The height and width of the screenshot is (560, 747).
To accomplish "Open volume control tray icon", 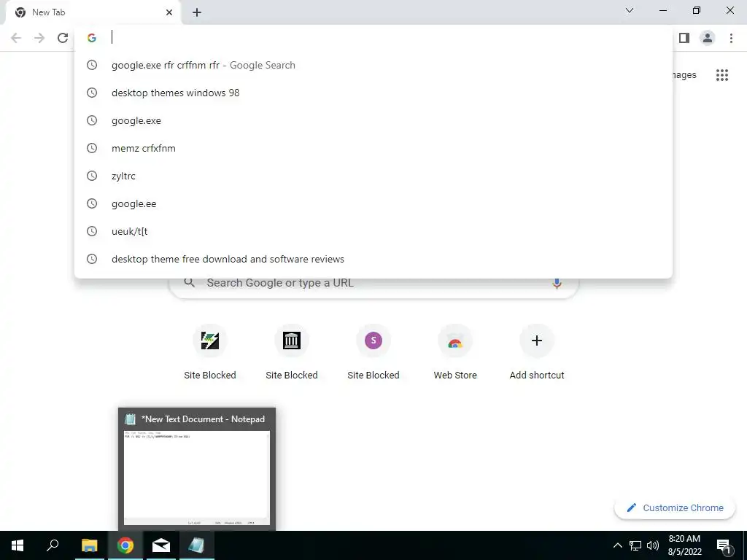I will coord(653,545).
